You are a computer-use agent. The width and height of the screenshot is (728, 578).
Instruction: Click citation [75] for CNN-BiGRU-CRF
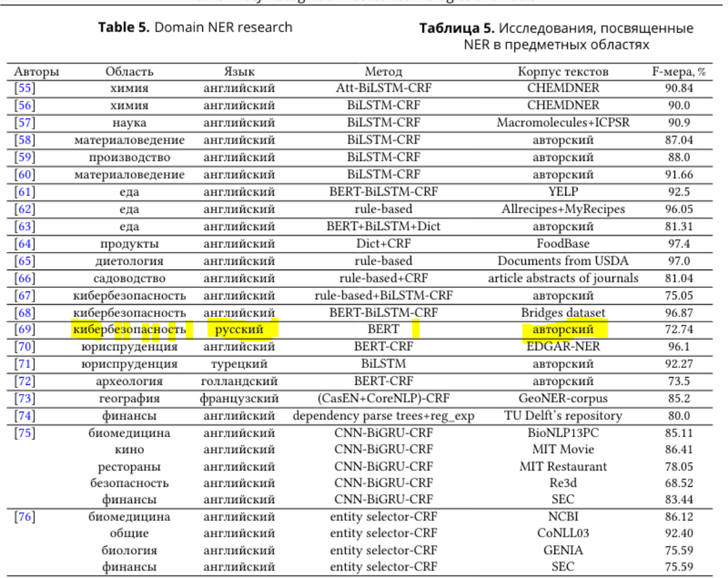[x=25, y=433]
